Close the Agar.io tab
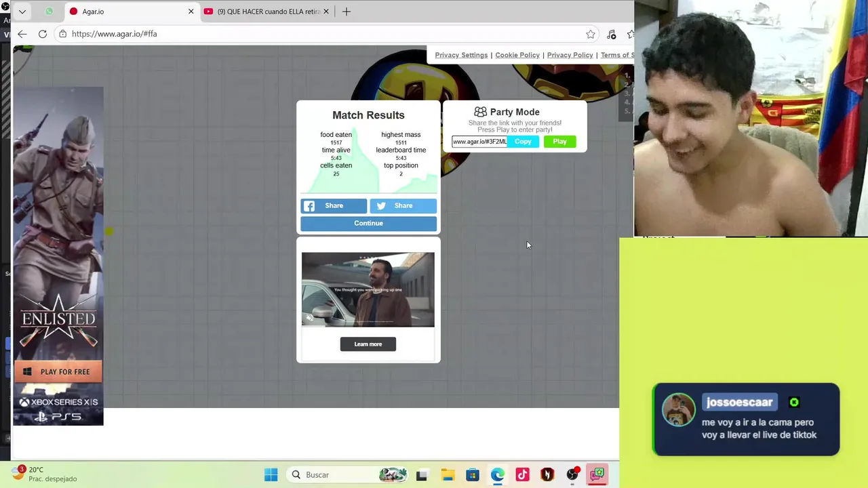The width and height of the screenshot is (868, 488). (x=191, y=12)
